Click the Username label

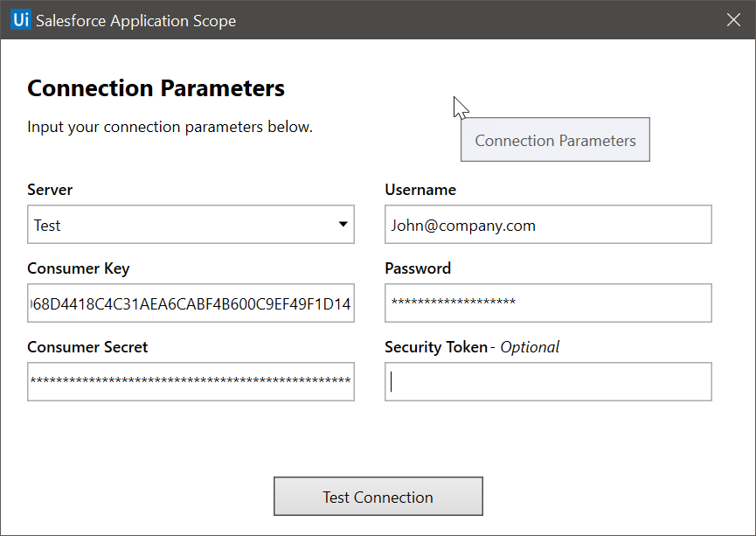(420, 190)
